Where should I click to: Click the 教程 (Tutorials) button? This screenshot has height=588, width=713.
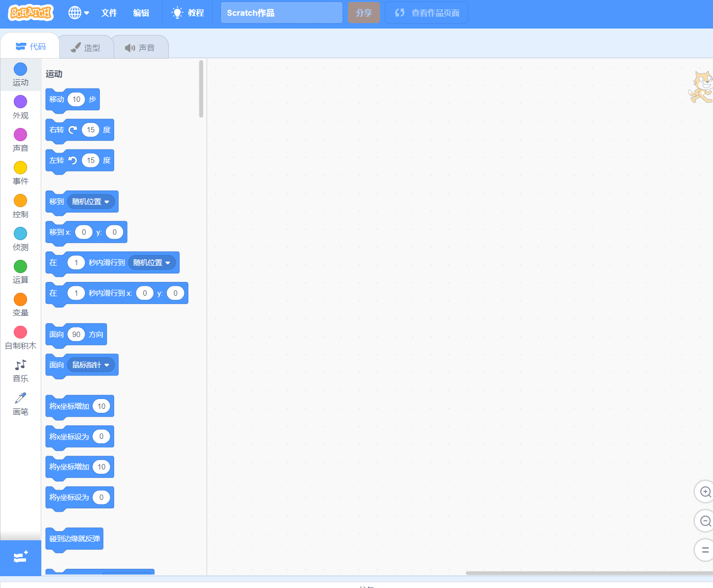tap(187, 13)
